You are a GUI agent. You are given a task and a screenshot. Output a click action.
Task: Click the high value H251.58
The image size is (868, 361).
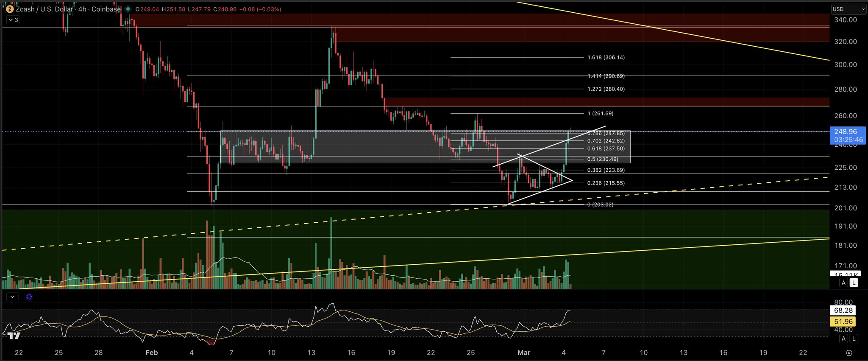[x=173, y=9]
